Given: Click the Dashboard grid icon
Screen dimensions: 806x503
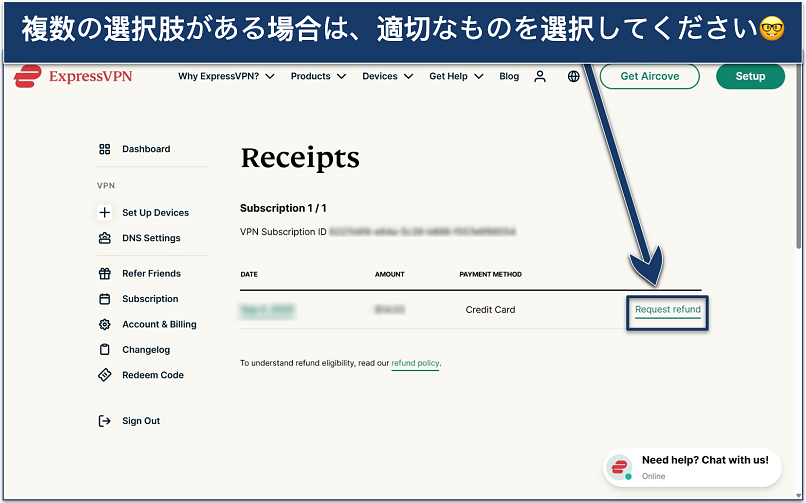Looking at the screenshot, I should coord(105,149).
